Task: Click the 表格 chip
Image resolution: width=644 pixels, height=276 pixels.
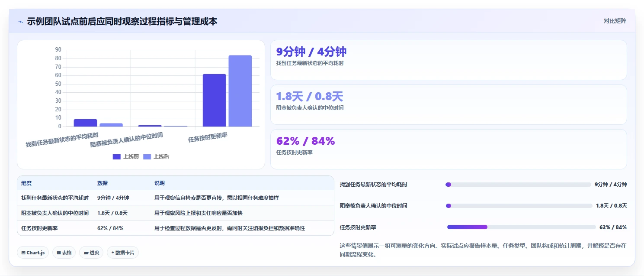Action: pos(64,253)
